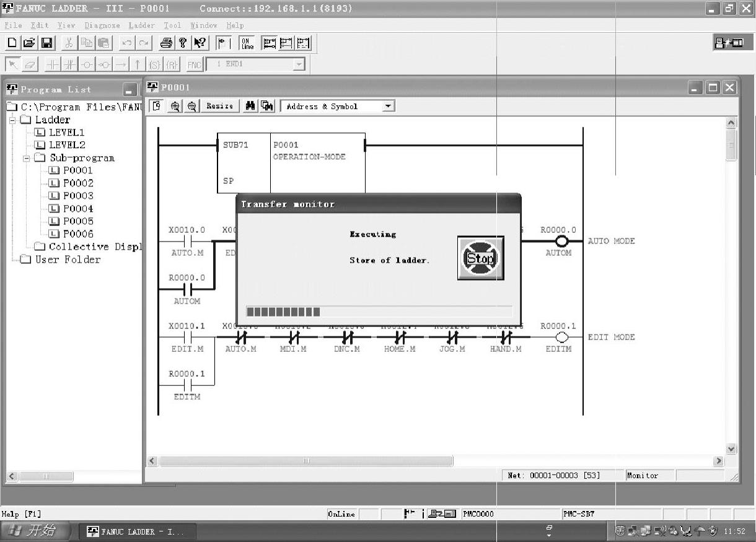This screenshot has width=756, height=542.
Task: Click the vertical scrollbar down arrow
Action: 731,449
